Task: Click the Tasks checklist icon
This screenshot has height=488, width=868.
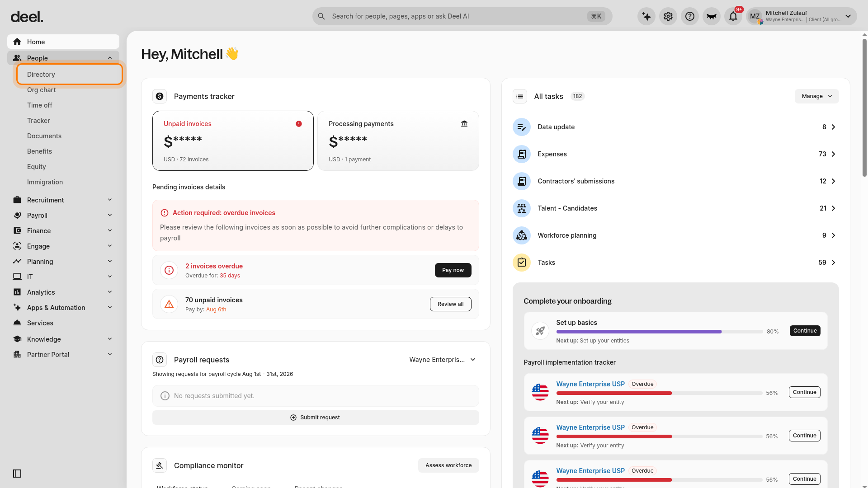Action: 522,263
